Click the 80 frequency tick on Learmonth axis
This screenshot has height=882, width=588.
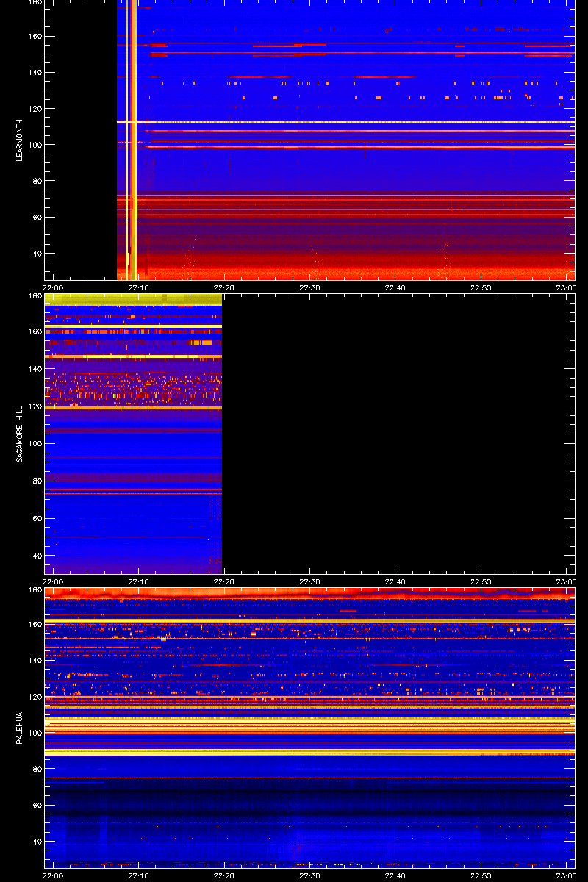(37, 181)
